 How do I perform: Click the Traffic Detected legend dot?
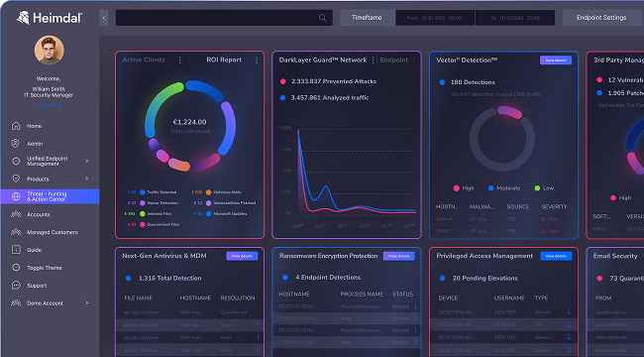(x=143, y=192)
